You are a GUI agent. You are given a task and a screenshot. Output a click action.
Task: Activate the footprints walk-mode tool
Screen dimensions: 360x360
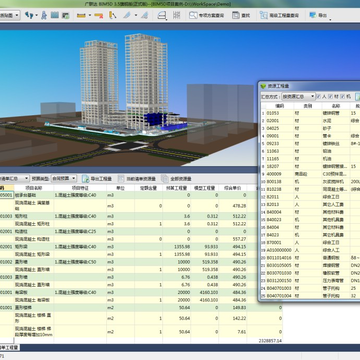click(x=29, y=15)
